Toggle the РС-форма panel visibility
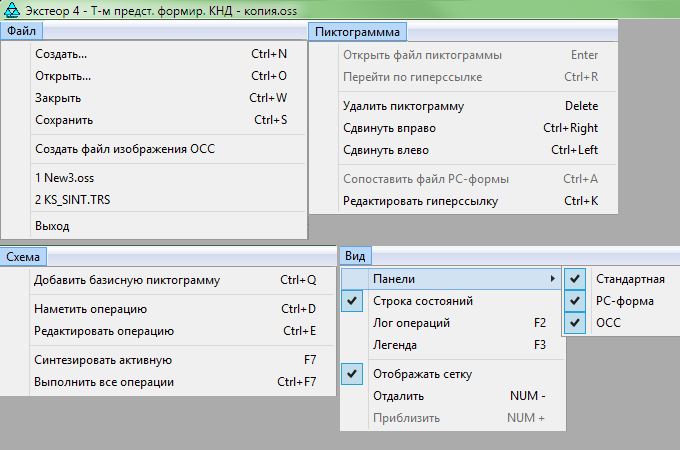This screenshot has width=680, height=450. pyautogui.click(x=574, y=300)
